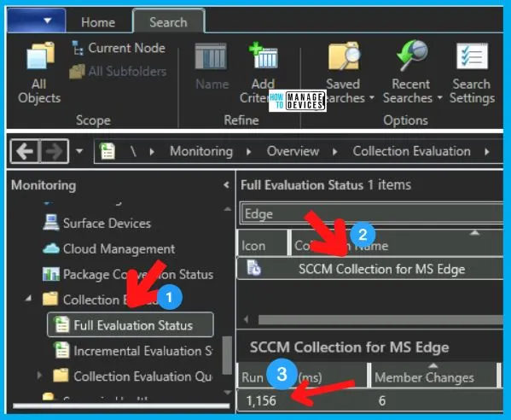Viewport: 511px width, 420px height.
Task: Click the Incremental Evaluation Status node icon
Action: tap(61, 350)
